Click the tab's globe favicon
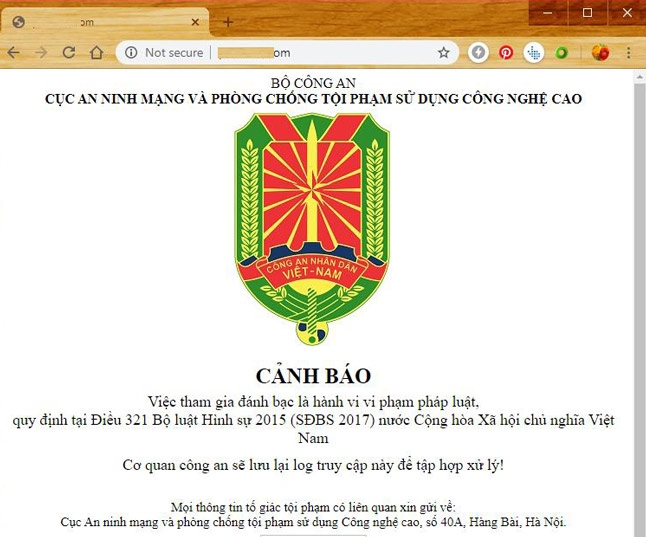Image resolution: width=646 pixels, height=537 pixels. (x=19, y=22)
